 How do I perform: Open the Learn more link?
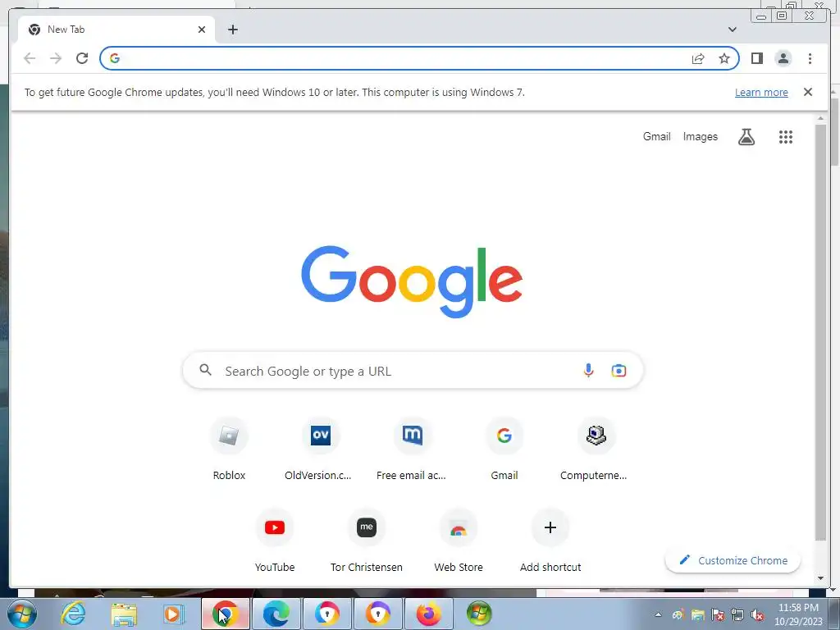coord(761,92)
